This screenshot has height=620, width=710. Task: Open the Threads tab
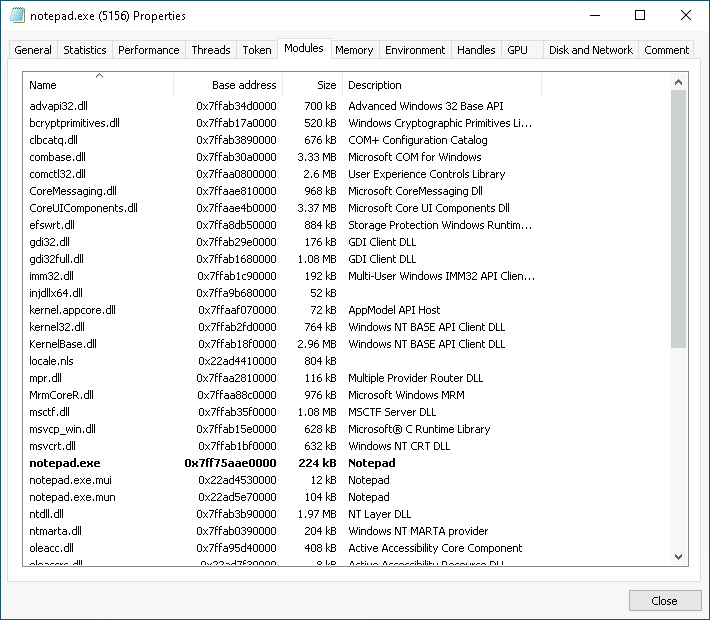pyautogui.click(x=211, y=50)
